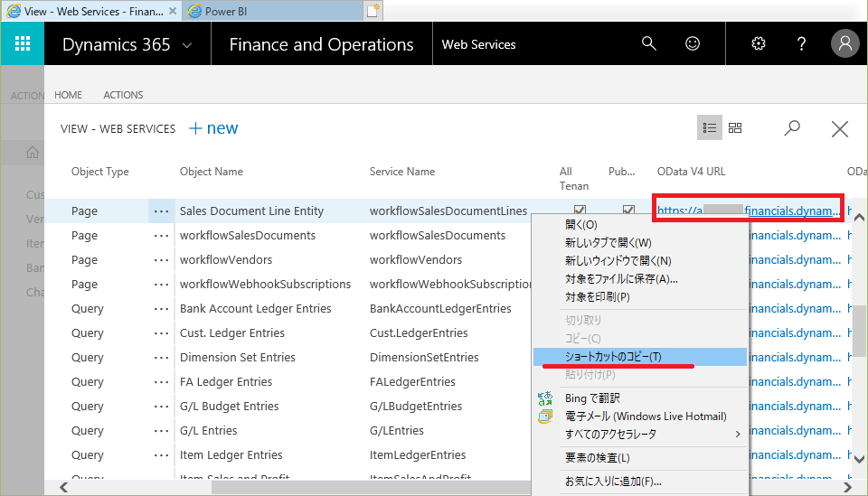Viewport: 868px width, 496px height.
Task: Click vertical scrollbar up arrow
Action: click(859, 218)
